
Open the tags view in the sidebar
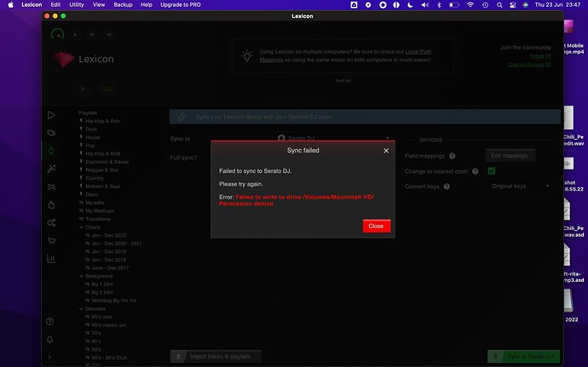[51, 133]
